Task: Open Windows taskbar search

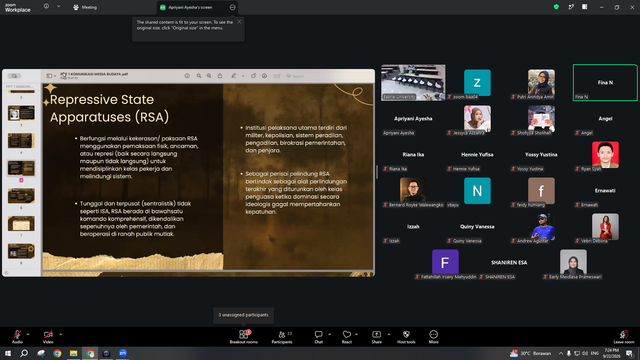Action: tap(24, 353)
